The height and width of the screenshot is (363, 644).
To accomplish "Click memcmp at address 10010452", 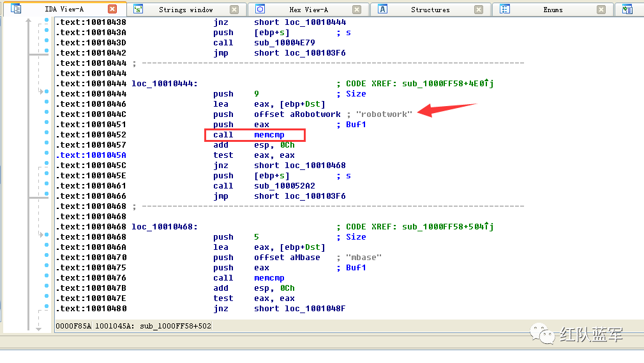I will [269, 135].
